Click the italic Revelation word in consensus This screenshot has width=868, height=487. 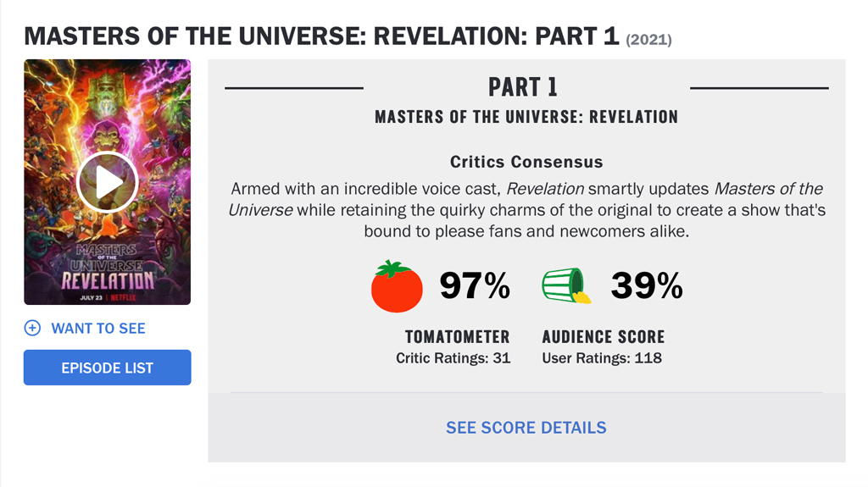[x=545, y=189]
